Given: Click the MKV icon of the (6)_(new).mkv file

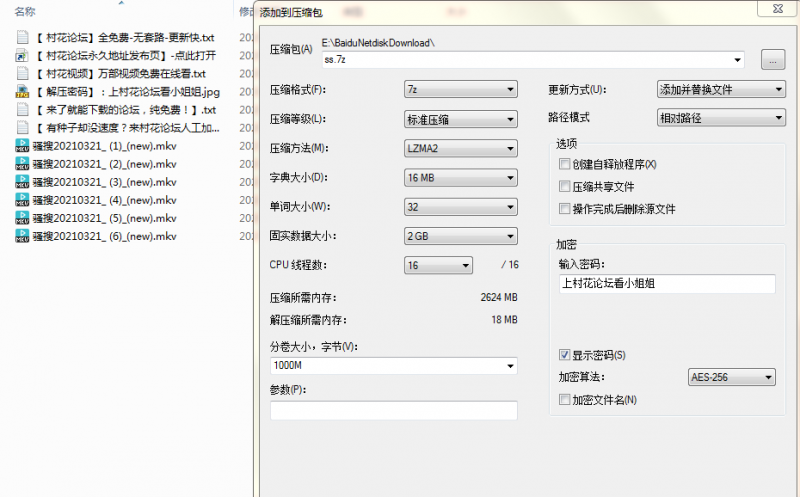Looking at the screenshot, I should pos(23,236).
